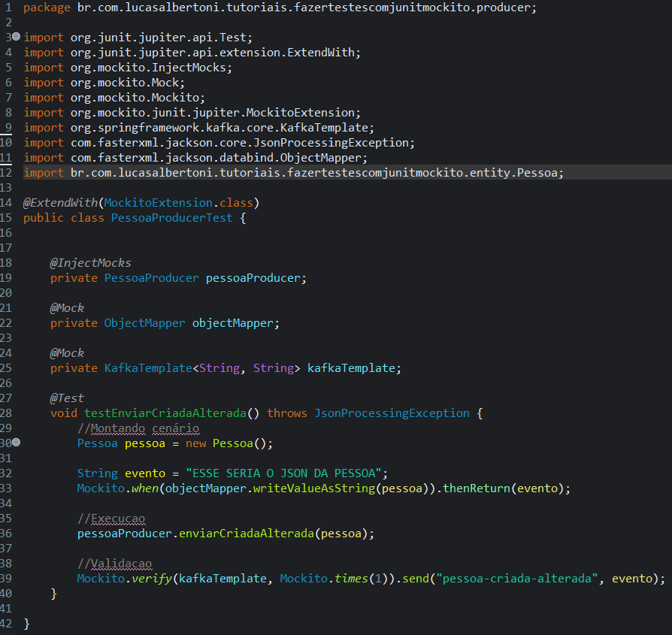
Task: Collapse the fold marker at line 30
Action: (17, 443)
